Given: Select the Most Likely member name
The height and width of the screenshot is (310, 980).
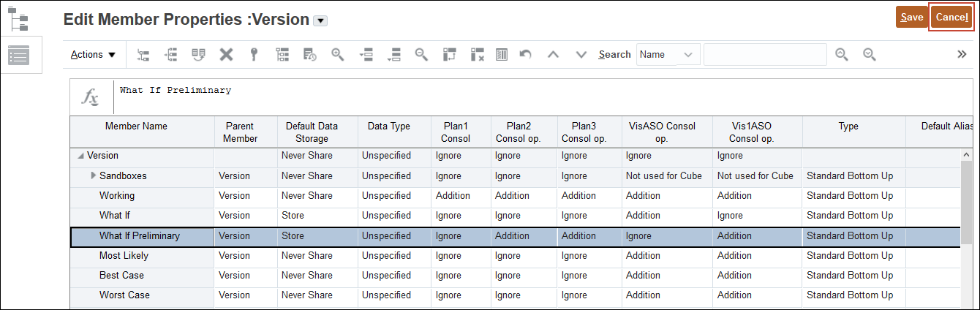Looking at the screenshot, I should (x=124, y=256).
